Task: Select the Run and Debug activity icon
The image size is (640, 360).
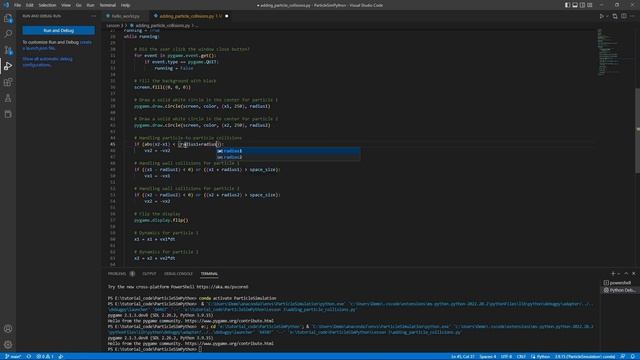Action: coord(8,66)
